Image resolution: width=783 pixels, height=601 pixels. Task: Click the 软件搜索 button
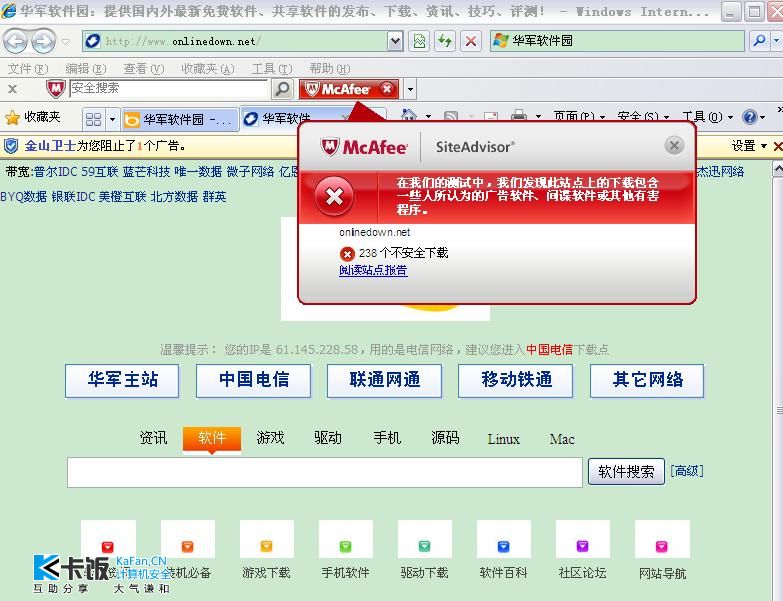(x=626, y=471)
